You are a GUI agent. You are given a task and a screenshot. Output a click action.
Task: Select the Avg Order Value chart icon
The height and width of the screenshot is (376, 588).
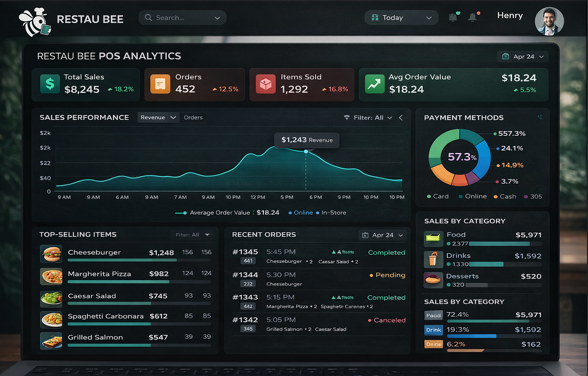click(374, 84)
